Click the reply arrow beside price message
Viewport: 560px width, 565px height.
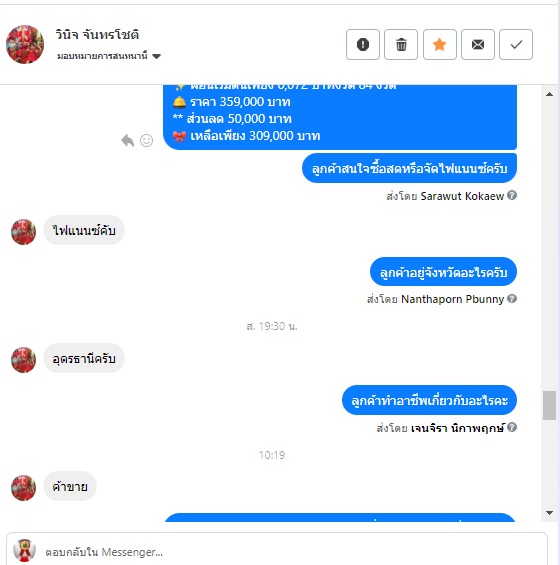tap(127, 140)
